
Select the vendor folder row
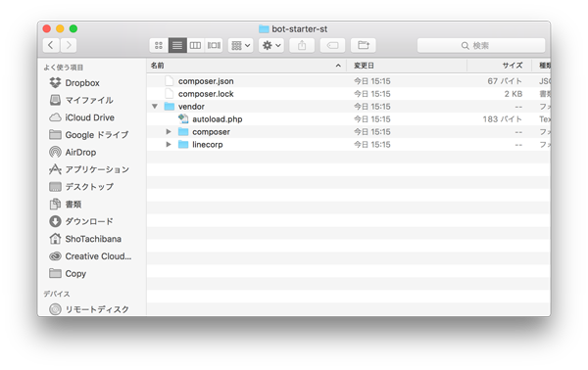pyautogui.click(x=348, y=107)
